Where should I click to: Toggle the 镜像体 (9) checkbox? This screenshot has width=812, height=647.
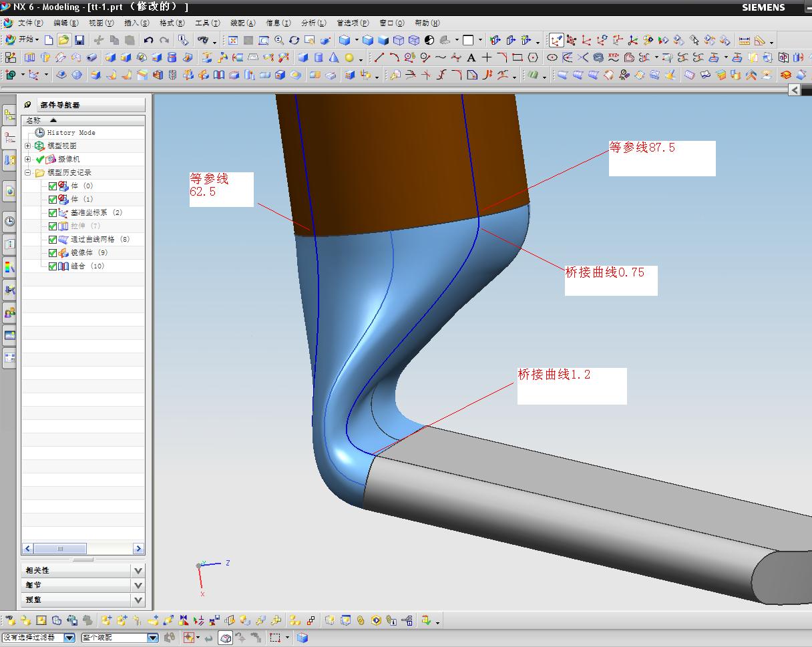pyautogui.click(x=53, y=253)
